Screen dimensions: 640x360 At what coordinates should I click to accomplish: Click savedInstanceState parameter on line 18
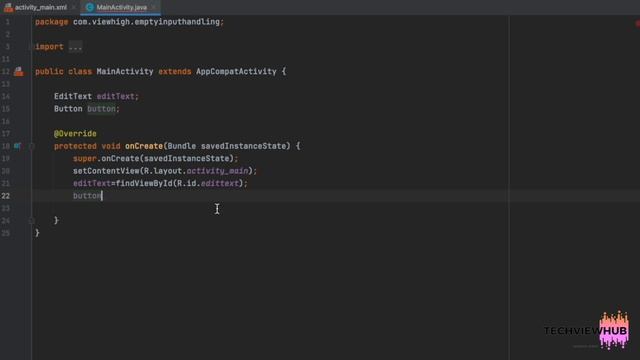[245, 146]
